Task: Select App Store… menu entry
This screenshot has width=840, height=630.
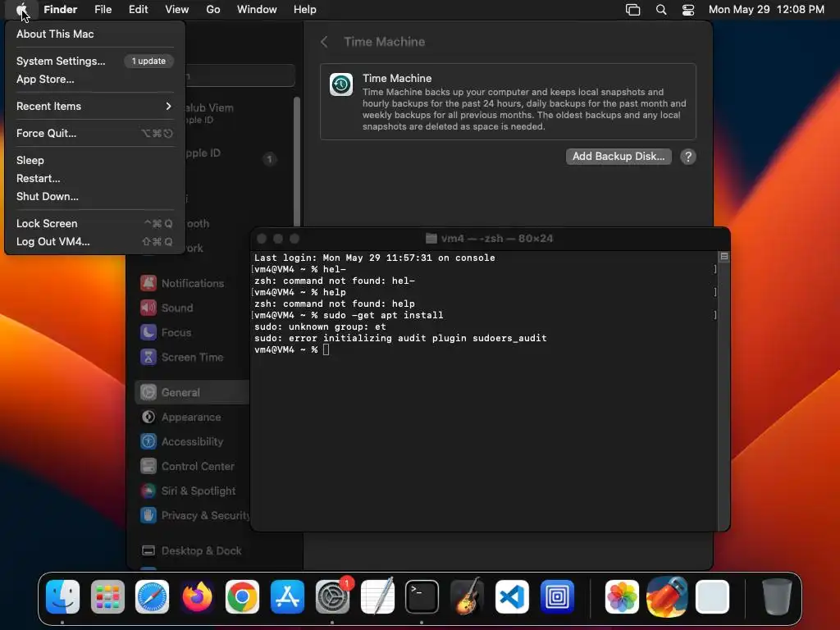Action: [x=94, y=80]
